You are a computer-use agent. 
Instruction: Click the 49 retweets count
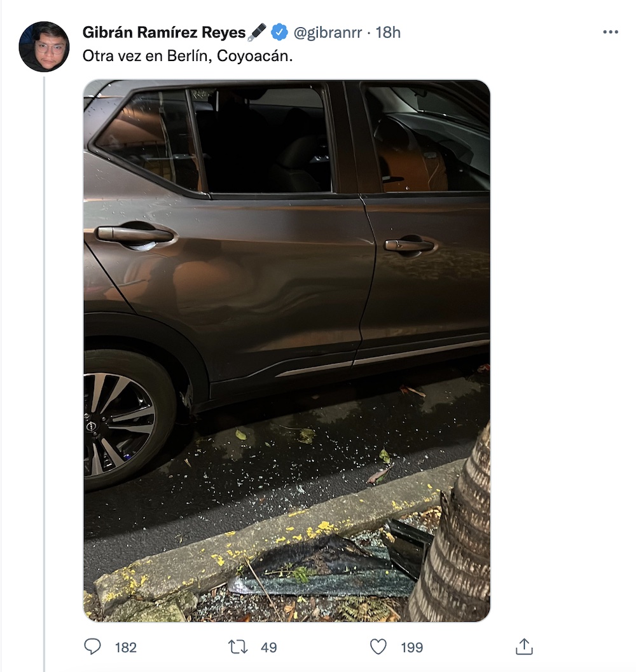click(269, 648)
